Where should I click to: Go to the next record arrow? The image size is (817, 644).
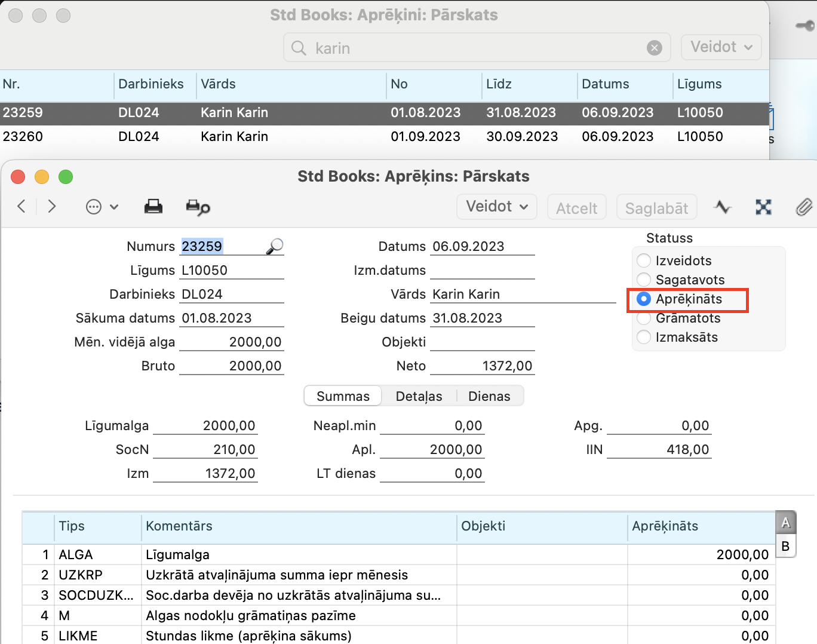point(52,207)
